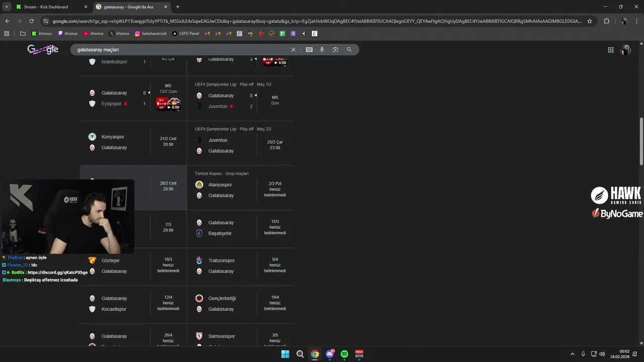Open the Trabzonspor vs Galatasaray 5/4 fixture
This screenshot has width=644, height=362.
click(x=240, y=266)
